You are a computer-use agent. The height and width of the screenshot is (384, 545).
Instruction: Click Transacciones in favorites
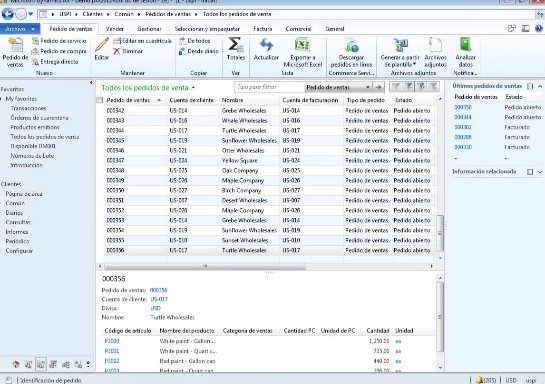click(28, 108)
